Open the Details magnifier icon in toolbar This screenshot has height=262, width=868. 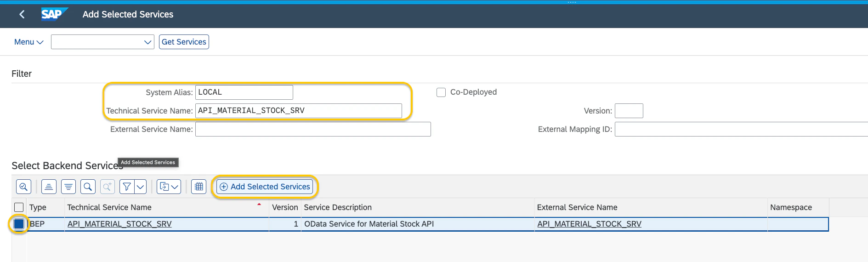(x=23, y=187)
